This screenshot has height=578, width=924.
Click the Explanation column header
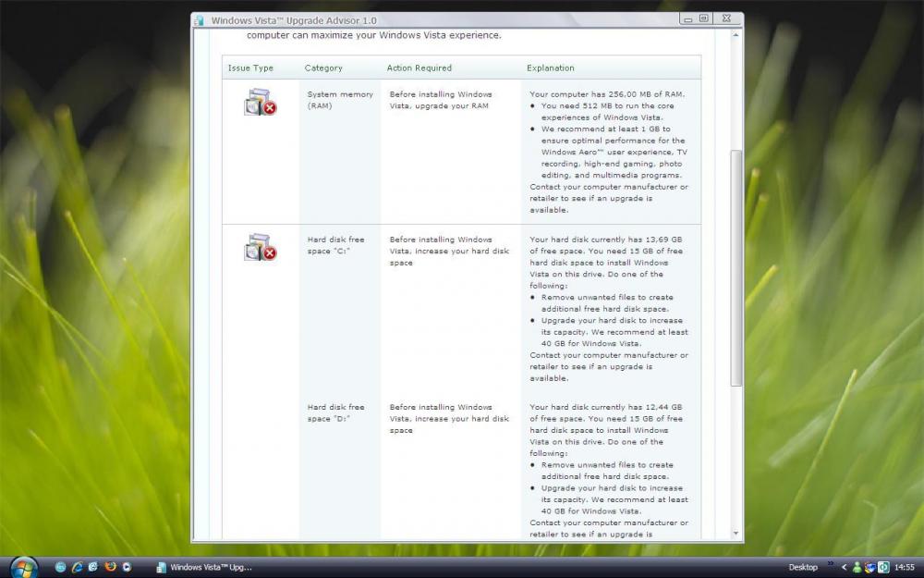click(551, 68)
